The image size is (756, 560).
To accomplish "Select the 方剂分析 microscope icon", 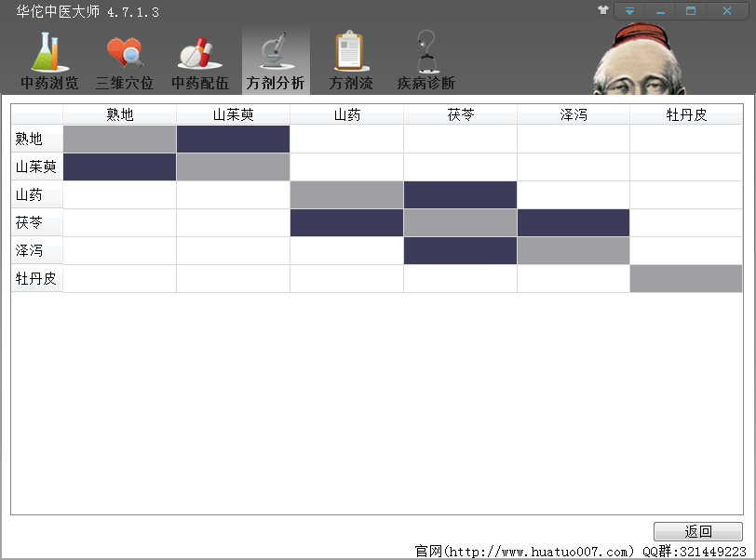I will point(276,60).
